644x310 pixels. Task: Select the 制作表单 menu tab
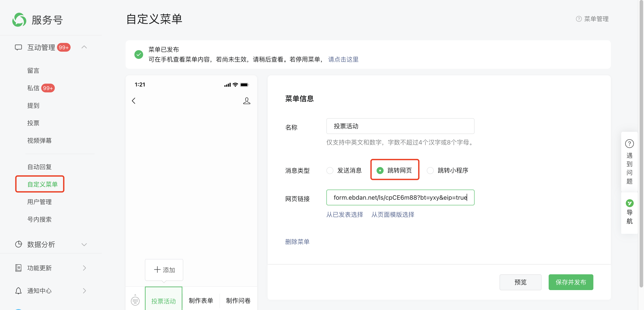[201, 301]
